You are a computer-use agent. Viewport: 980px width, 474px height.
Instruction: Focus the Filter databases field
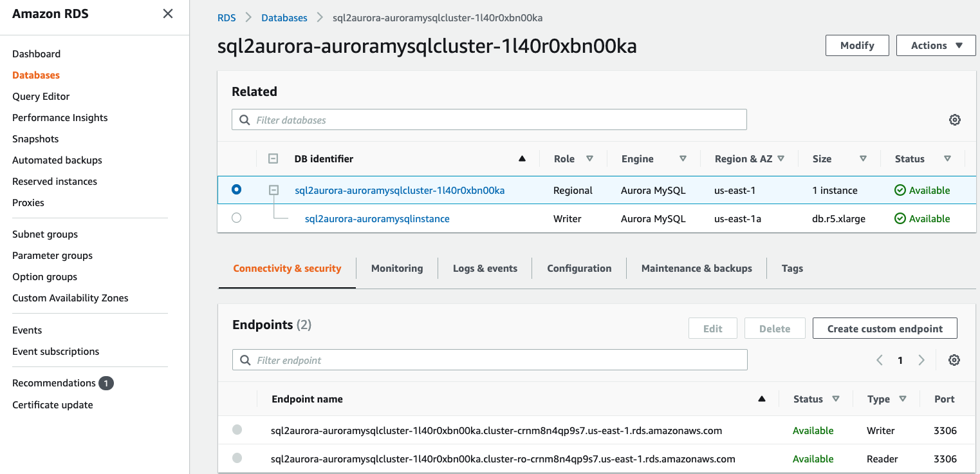489,120
